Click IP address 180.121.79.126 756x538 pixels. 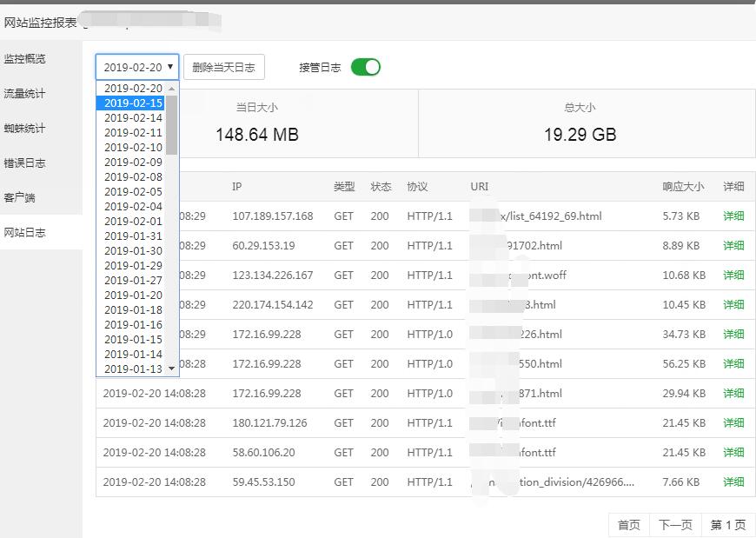click(x=270, y=422)
